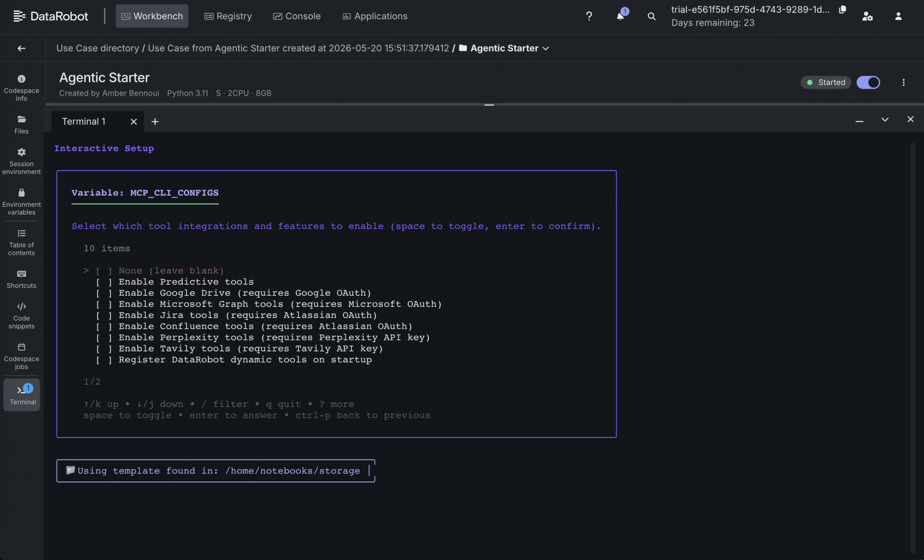Open Environment variables panel
The image size is (924, 560).
tap(21, 202)
